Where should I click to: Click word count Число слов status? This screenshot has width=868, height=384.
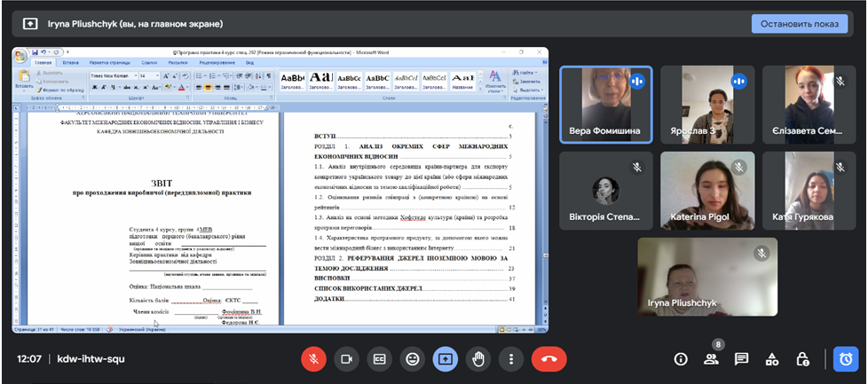point(82,329)
